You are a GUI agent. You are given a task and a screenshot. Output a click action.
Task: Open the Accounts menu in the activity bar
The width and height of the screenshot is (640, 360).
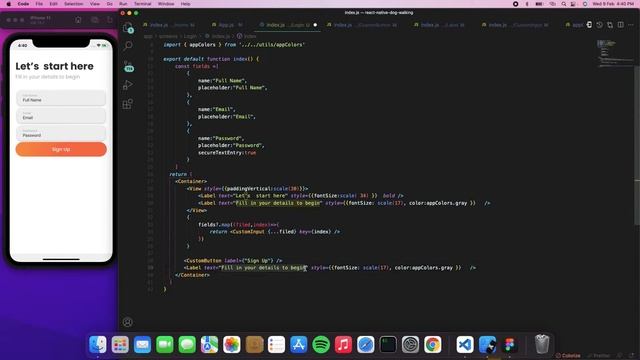coord(127,322)
